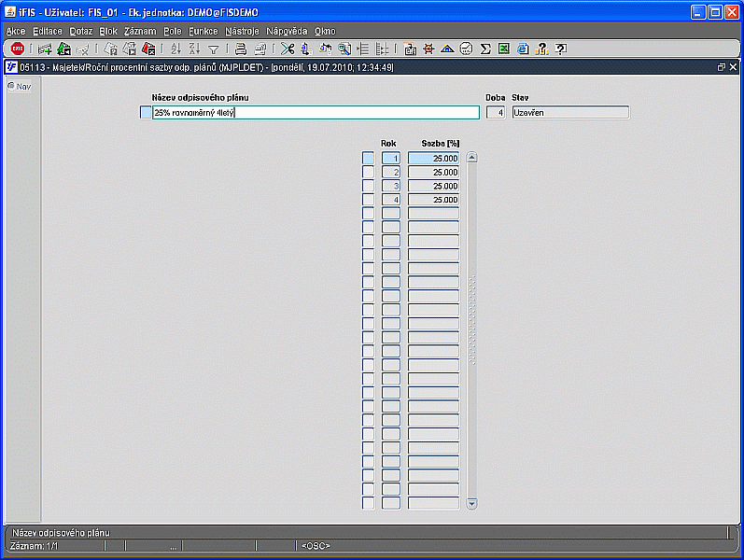Viewport: 744px width, 560px height.
Task: Restore the inner MJPLDET form window
Action: [721, 67]
